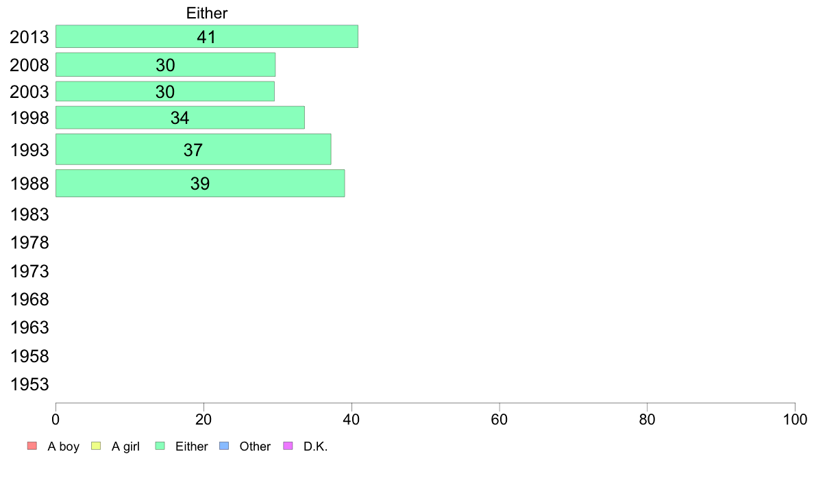This screenshot has height=504, width=814.
Task: Select the 2013 bar showing 41
Action: [207, 36]
